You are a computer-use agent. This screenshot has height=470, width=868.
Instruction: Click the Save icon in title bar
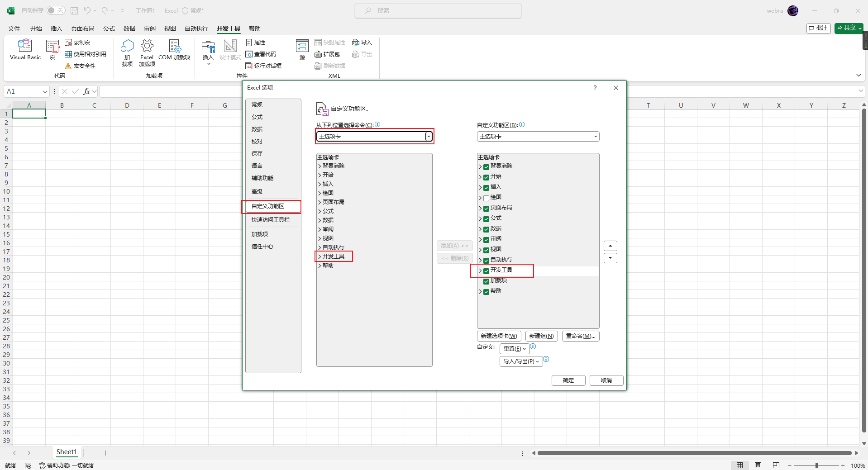75,10
